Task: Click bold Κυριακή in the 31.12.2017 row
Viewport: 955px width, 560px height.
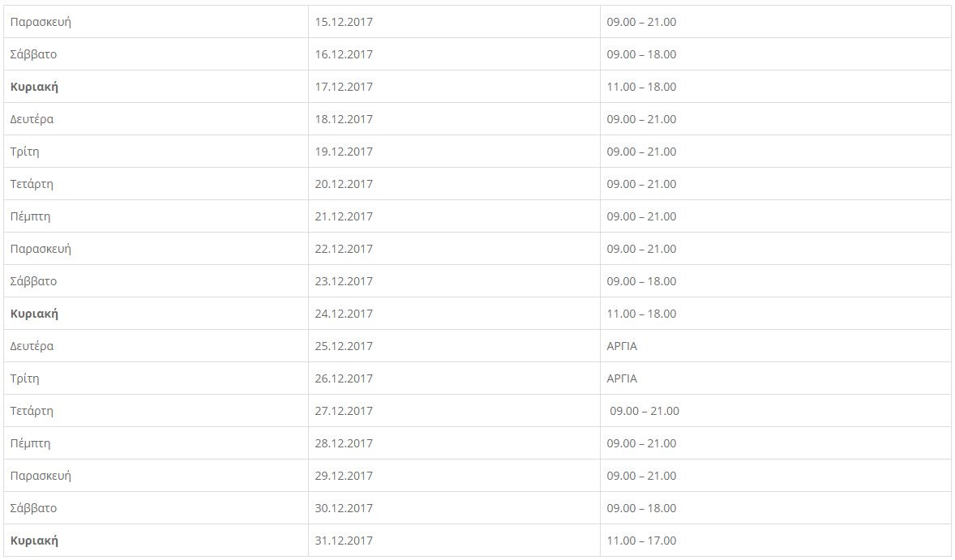Action: click(x=34, y=541)
